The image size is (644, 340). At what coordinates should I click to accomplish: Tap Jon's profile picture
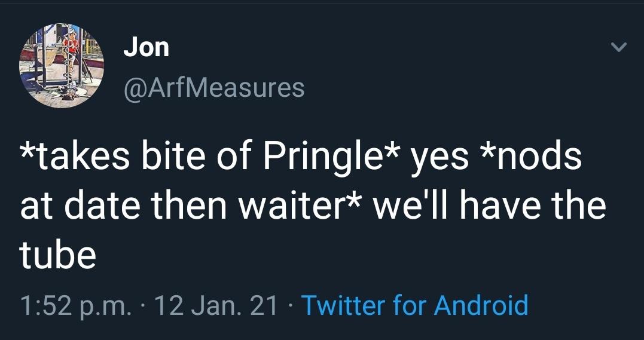point(62,65)
